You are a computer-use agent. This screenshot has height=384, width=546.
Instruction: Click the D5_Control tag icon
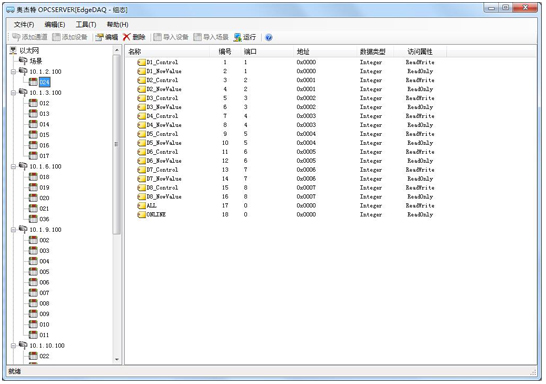[x=141, y=134]
